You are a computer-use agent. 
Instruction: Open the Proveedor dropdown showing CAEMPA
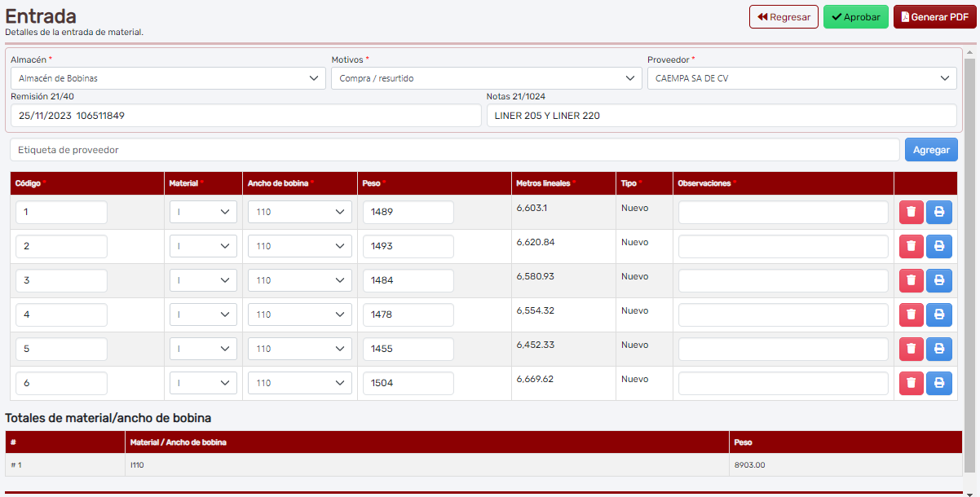(x=801, y=78)
